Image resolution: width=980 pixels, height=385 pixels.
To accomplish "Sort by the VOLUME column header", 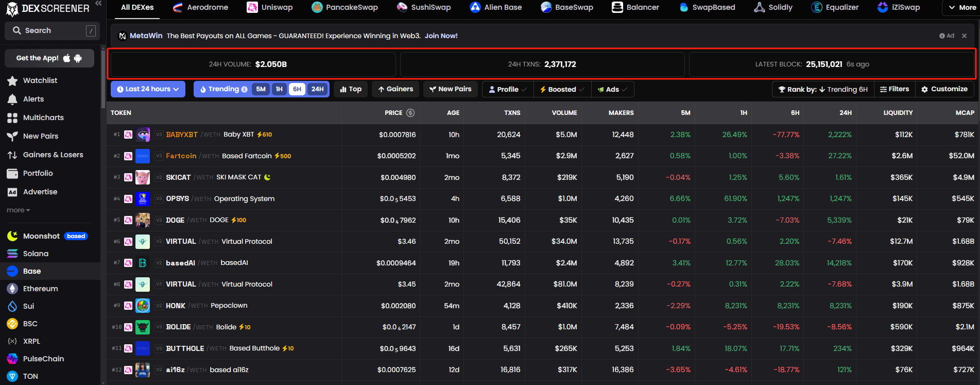I will pyautogui.click(x=564, y=113).
